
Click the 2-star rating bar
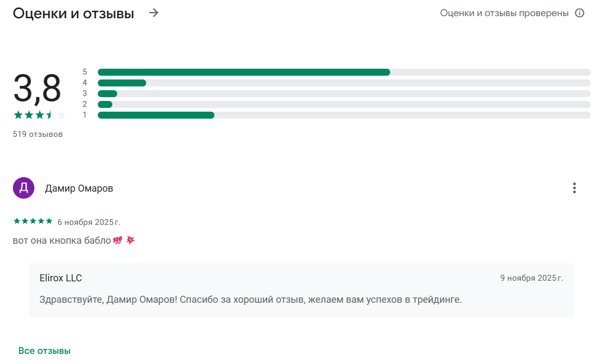pos(344,104)
